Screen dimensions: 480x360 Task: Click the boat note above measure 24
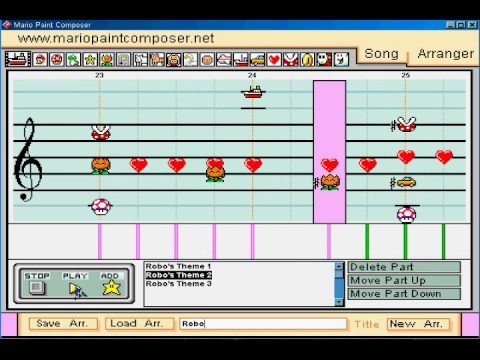click(253, 92)
